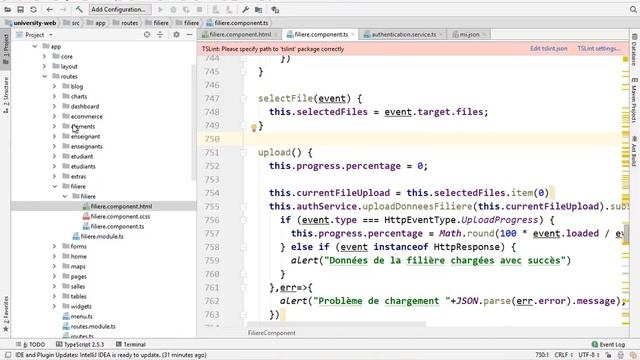
Task: Open the Favorites tool window on left edge
Action: coord(6,313)
